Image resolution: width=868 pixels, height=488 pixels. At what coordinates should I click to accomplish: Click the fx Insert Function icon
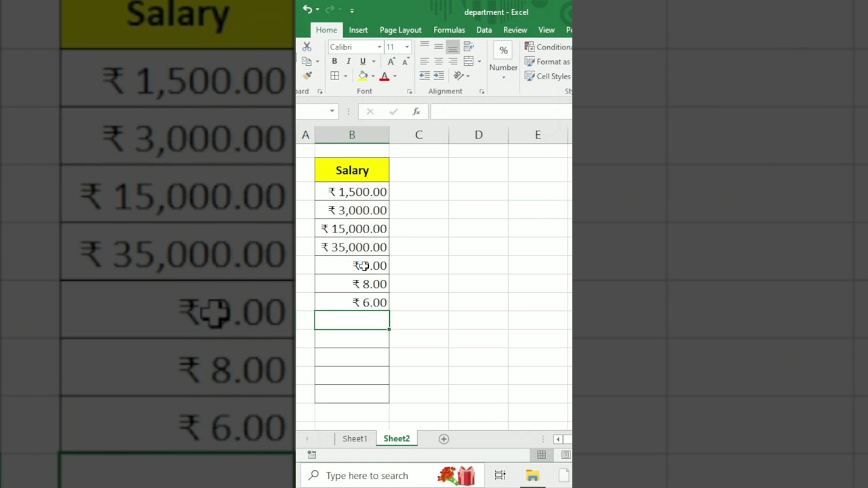pos(416,111)
